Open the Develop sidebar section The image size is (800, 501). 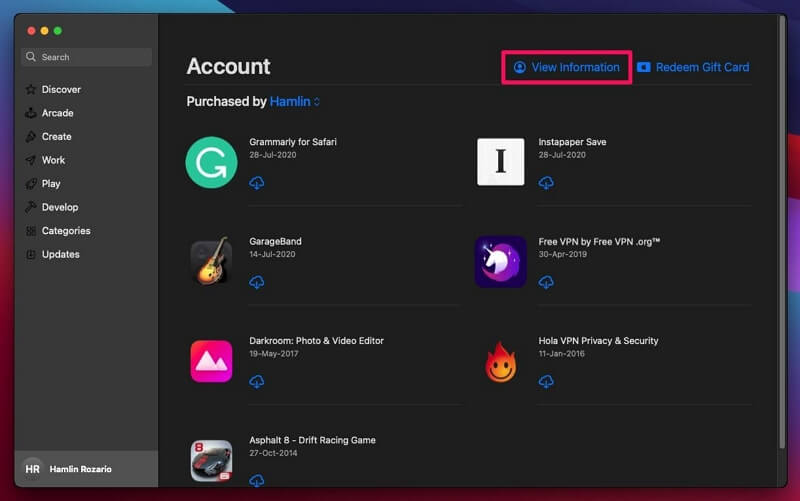pos(60,207)
